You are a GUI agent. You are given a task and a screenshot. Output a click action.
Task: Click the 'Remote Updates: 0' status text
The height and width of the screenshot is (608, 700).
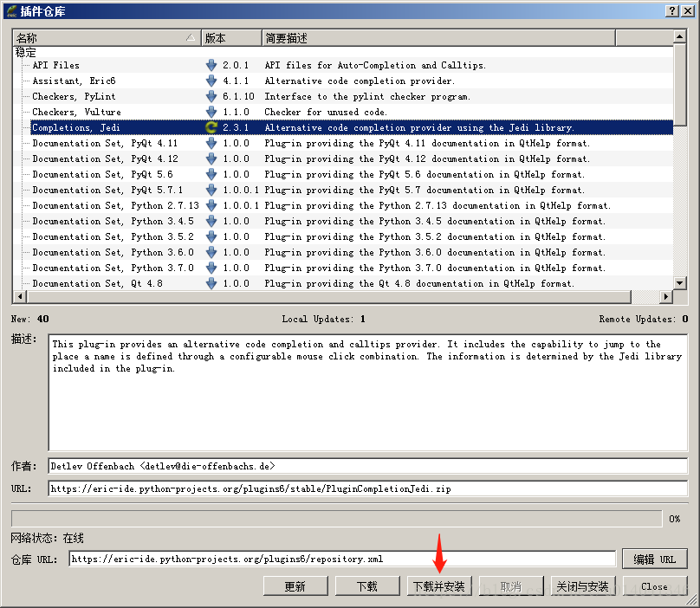[644, 319]
